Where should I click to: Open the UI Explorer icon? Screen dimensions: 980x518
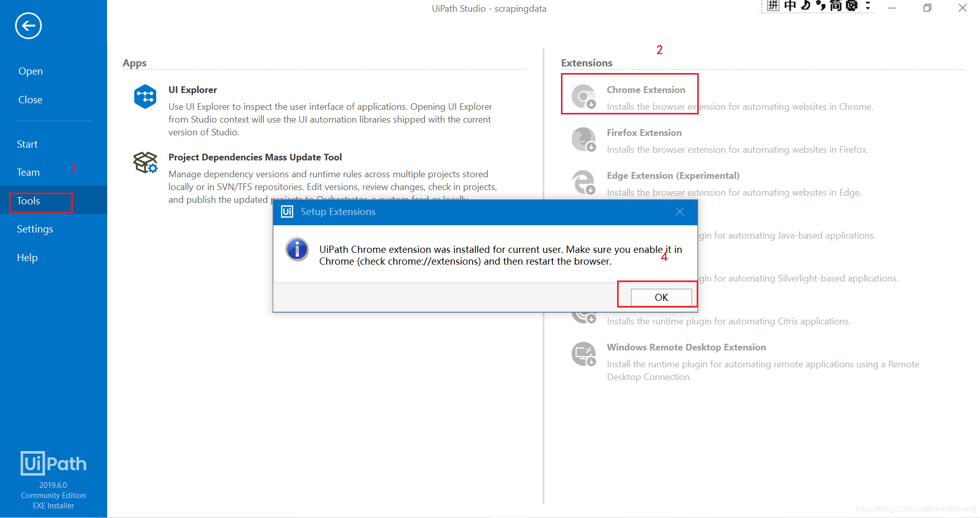145,96
